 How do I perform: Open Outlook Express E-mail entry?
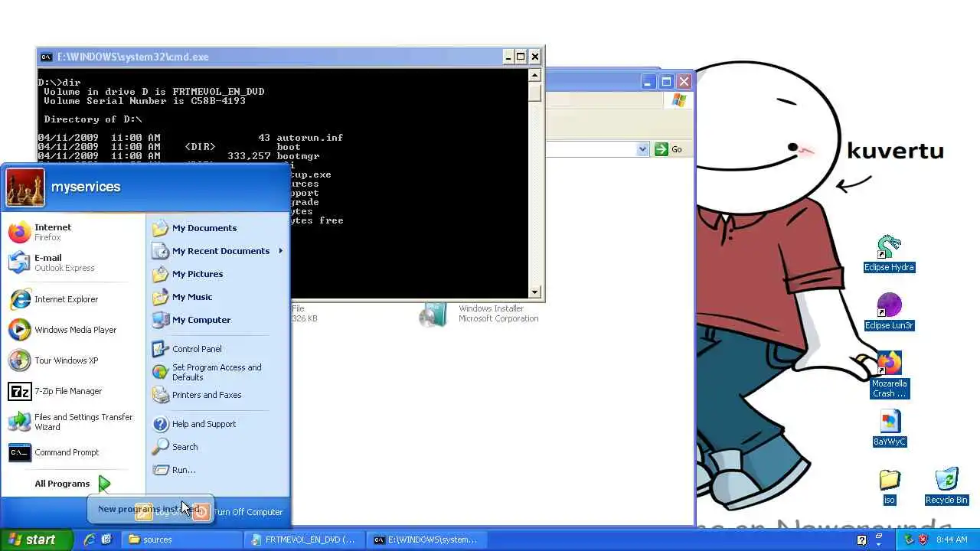point(73,262)
